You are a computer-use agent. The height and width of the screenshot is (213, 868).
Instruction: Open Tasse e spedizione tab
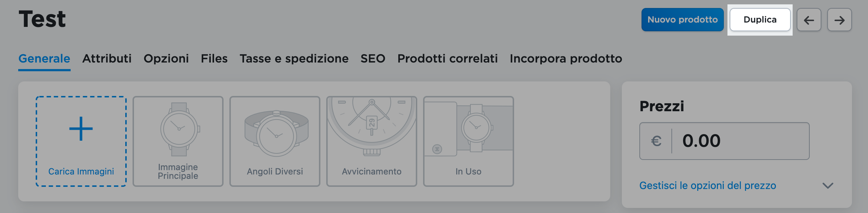pos(294,59)
